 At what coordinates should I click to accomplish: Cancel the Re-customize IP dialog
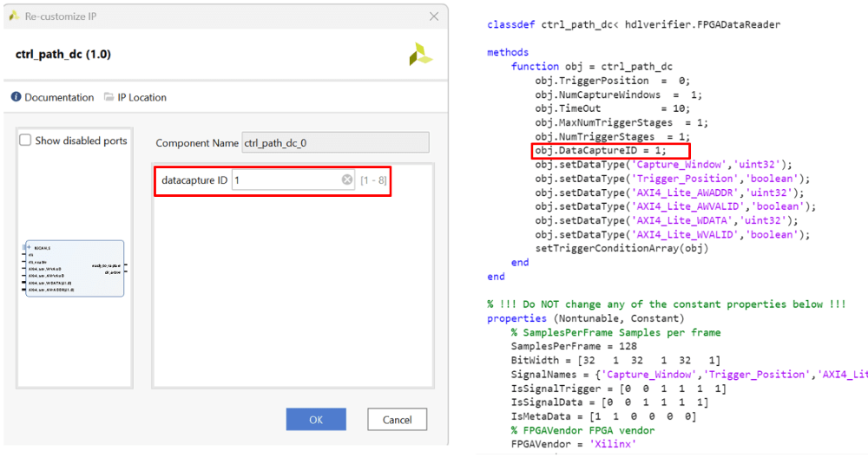click(x=397, y=419)
